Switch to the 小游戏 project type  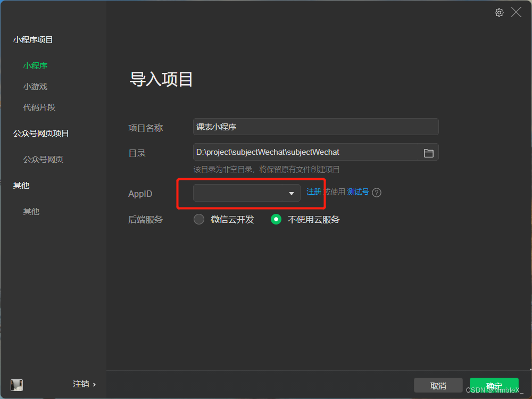(35, 87)
